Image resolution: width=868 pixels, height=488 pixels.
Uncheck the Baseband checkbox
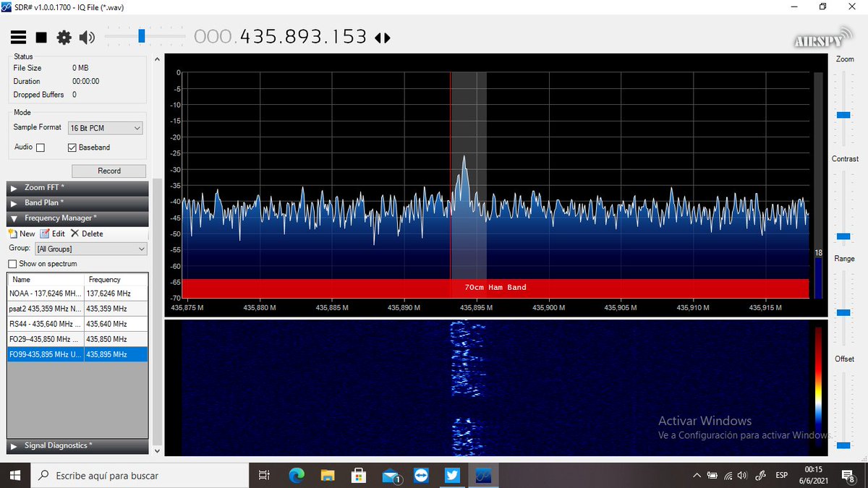(x=72, y=147)
